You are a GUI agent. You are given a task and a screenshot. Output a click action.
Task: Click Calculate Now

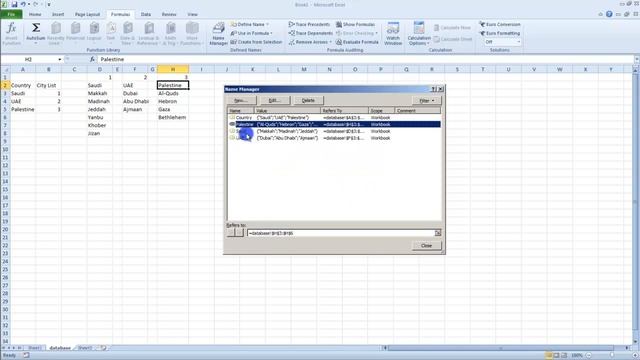coord(452,28)
